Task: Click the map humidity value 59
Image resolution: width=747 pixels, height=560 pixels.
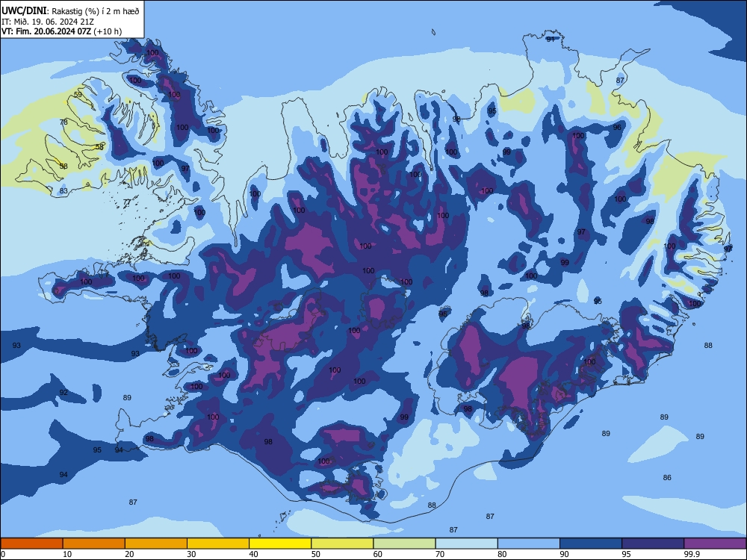Action: [78, 94]
